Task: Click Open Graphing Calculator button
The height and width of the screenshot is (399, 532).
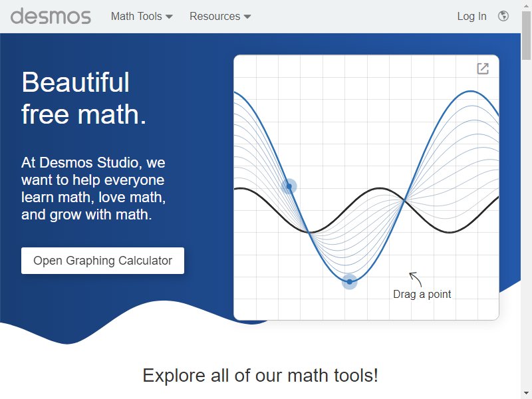Action: (103, 261)
